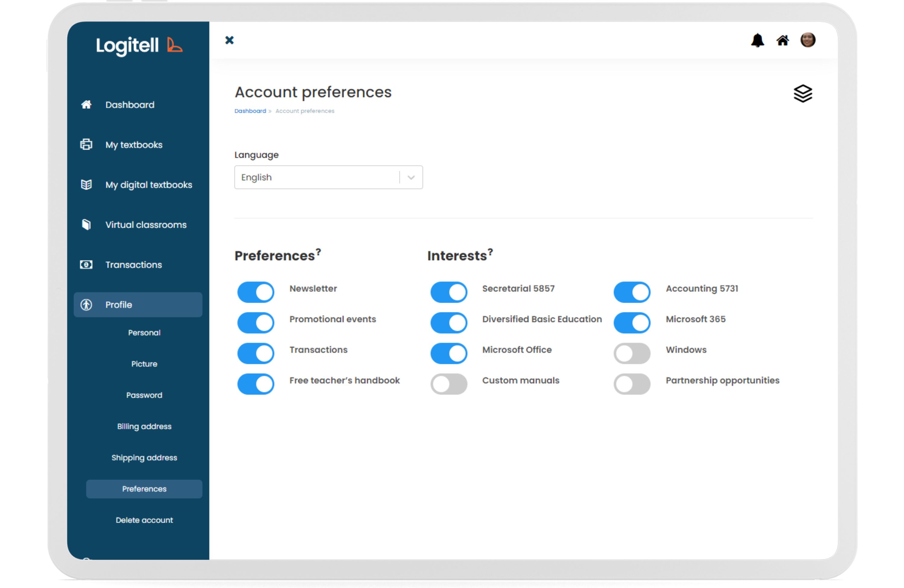The image size is (904, 588).
Task: Disable the Newsletter toggle
Action: tap(256, 292)
